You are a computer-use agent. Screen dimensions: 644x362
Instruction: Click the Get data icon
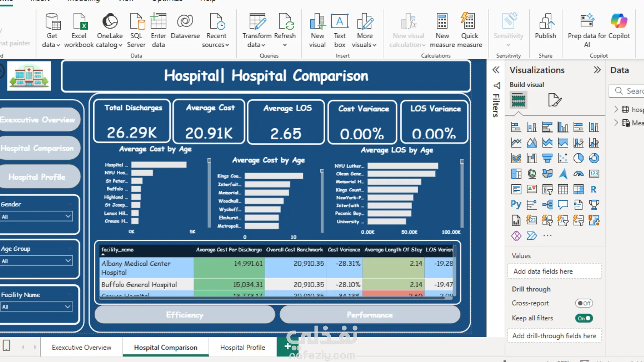tap(52, 22)
